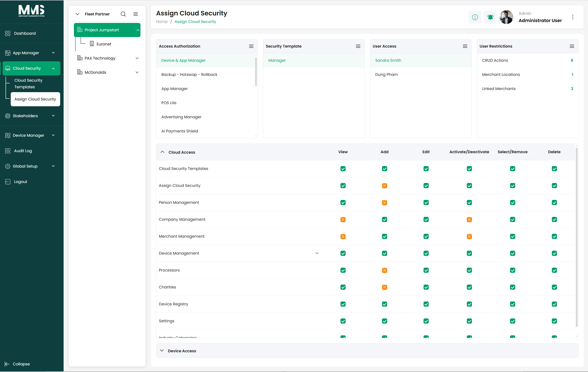Click the MMS Merchant Manager System logo
This screenshot has height=372, width=588.
tap(31, 11)
